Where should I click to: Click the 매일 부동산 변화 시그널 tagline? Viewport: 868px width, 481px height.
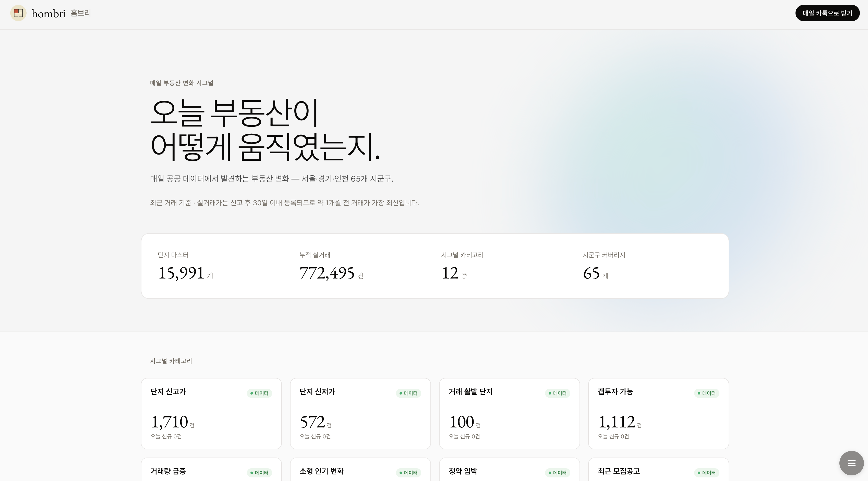(x=182, y=83)
